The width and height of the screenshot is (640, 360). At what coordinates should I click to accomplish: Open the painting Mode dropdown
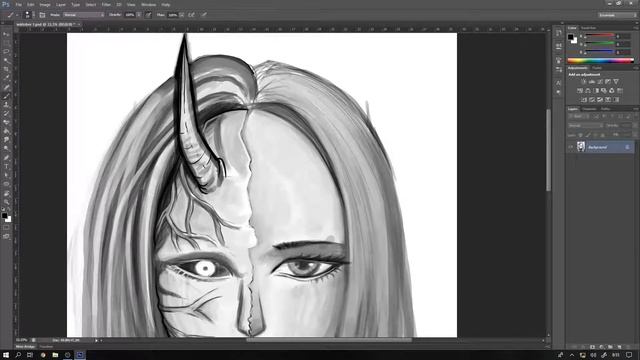click(x=83, y=15)
